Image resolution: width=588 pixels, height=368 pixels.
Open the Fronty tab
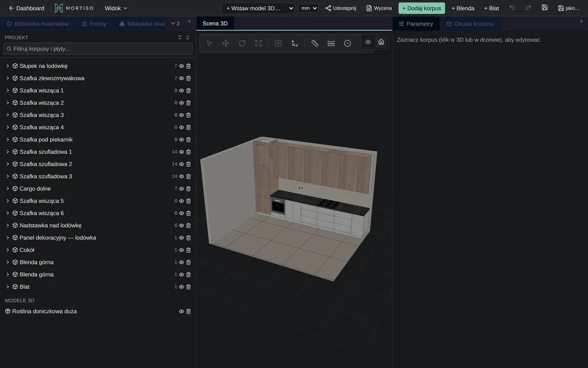click(x=94, y=24)
